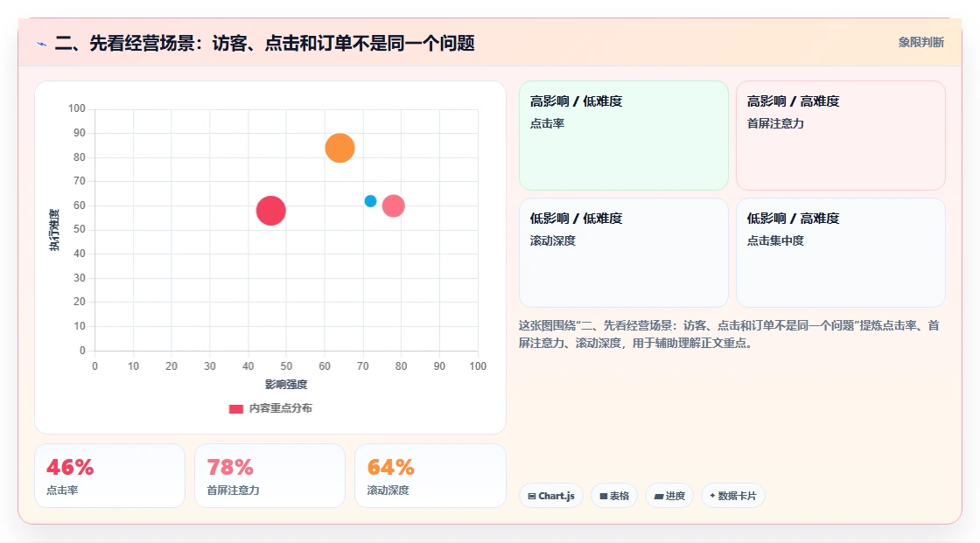Click the 象限判断 label in header
Image resolution: width=980 pixels, height=543 pixels.
[x=920, y=43]
